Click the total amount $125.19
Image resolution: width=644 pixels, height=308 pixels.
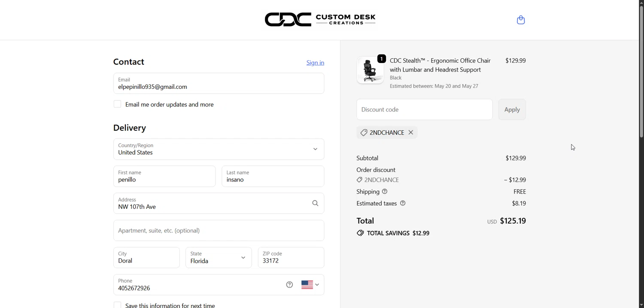coord(513,221)
